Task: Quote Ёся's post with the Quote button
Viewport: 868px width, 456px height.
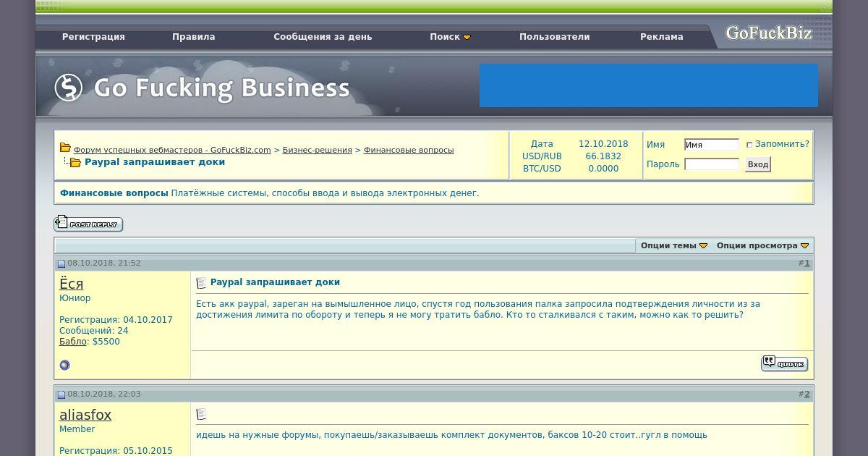Action: 784,363
